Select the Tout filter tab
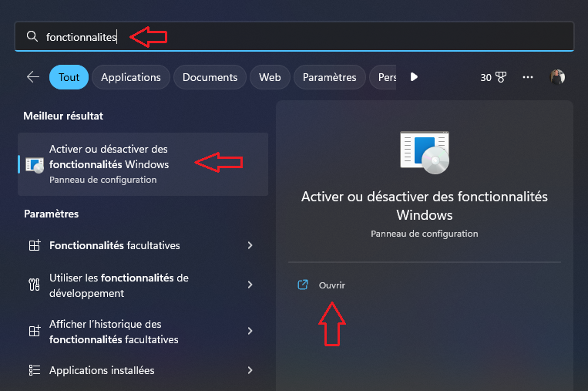The image size is (588, 391). coord(69,77)
